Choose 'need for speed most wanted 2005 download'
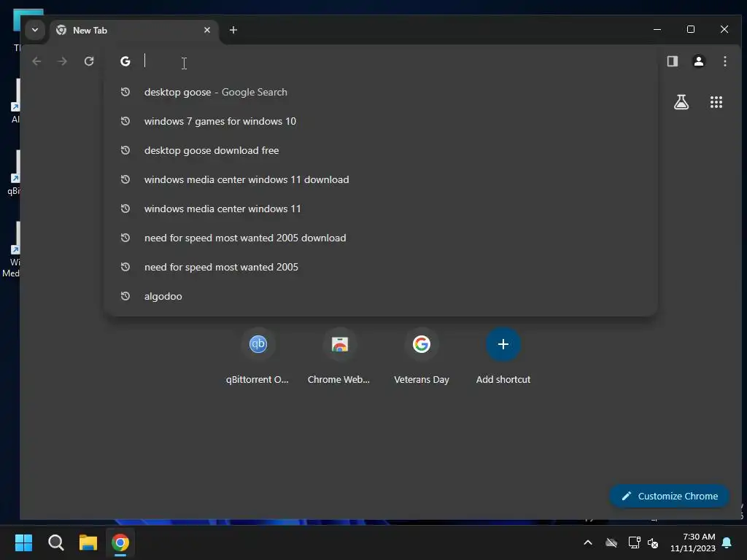Image resolution: width=747 pixels, height=560 pixels. [x=381, y=238]
